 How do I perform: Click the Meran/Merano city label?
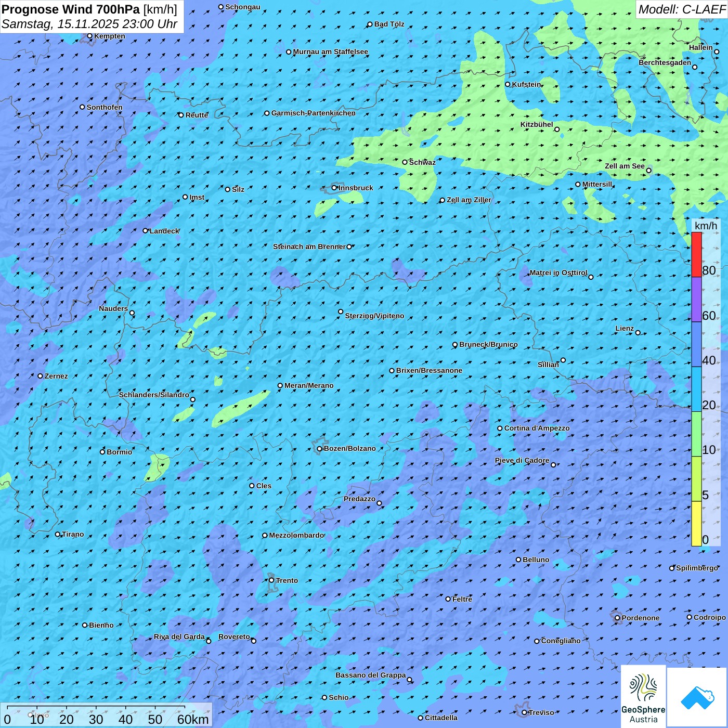(309, 385)
